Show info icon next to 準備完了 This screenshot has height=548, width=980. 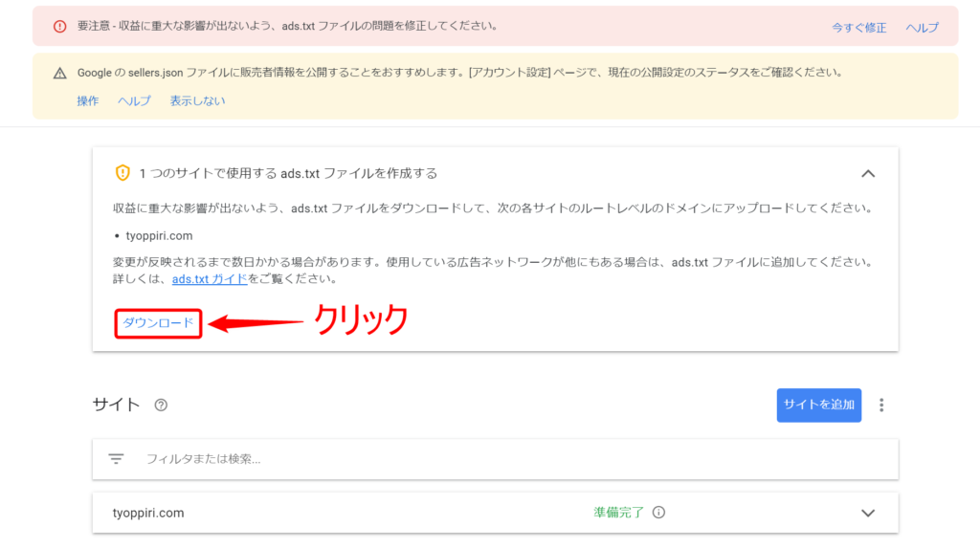click(658, 513)
